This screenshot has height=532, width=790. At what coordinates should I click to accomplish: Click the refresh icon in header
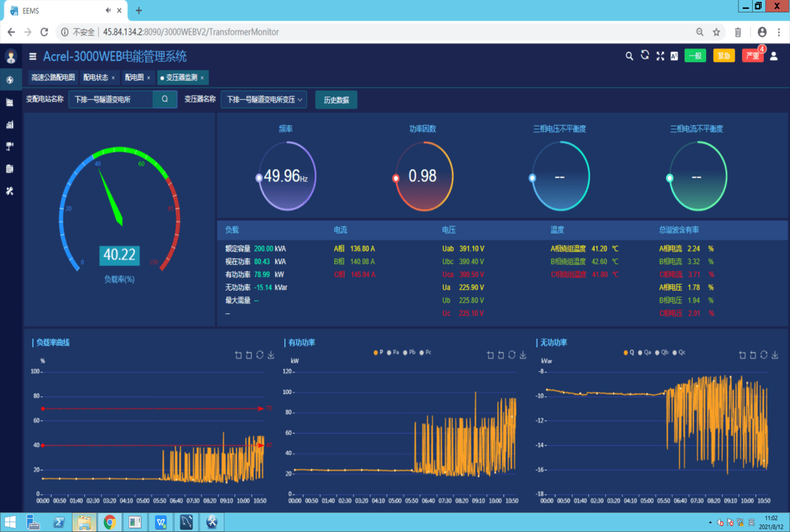[x=644, y=55]
